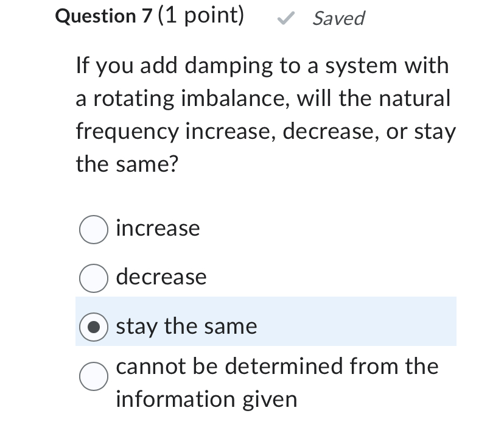Click the cannot be determined answer label
This screenshot has width=504, height=430.
point(276,367)
